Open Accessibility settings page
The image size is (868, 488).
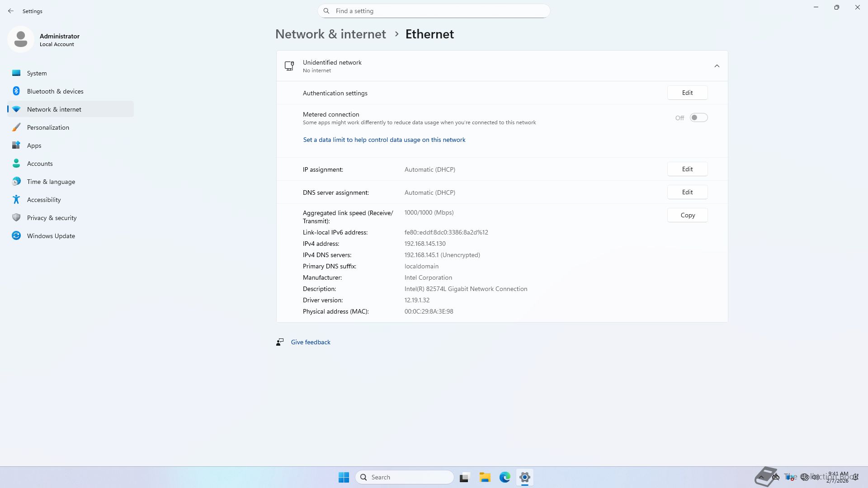pyautogui.click(x=44, y=200)
